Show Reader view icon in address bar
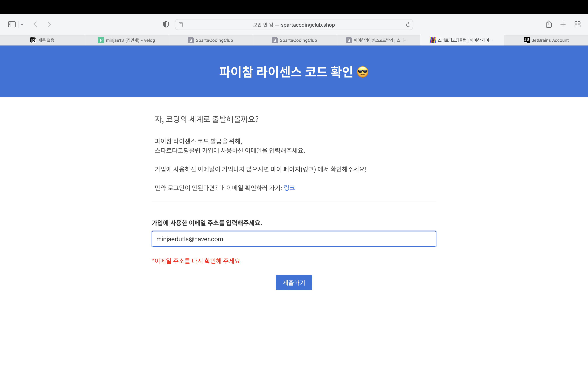 [181, 25]
